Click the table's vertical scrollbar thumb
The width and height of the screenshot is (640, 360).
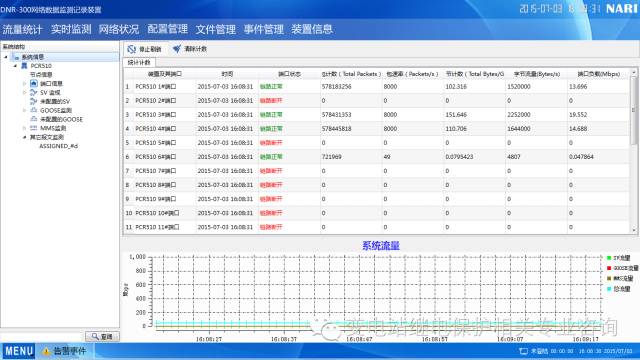coord(634,110)
